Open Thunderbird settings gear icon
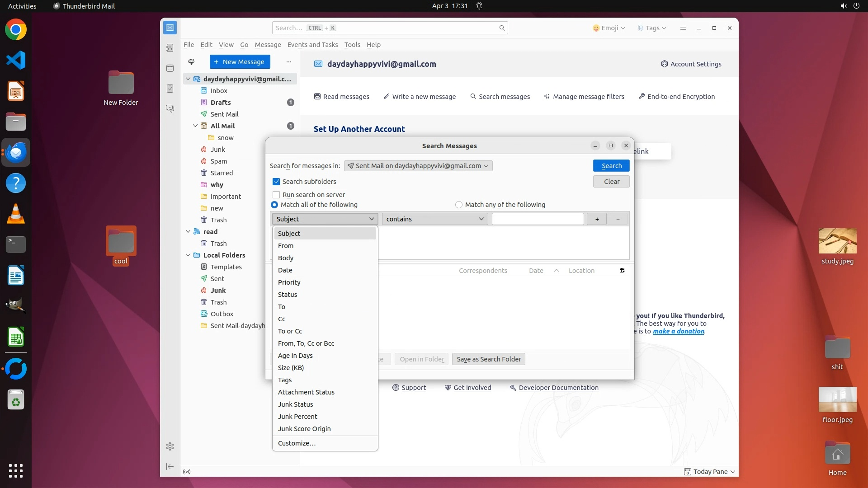This screenshot has width=868, height=488. [x=170, y=446]
